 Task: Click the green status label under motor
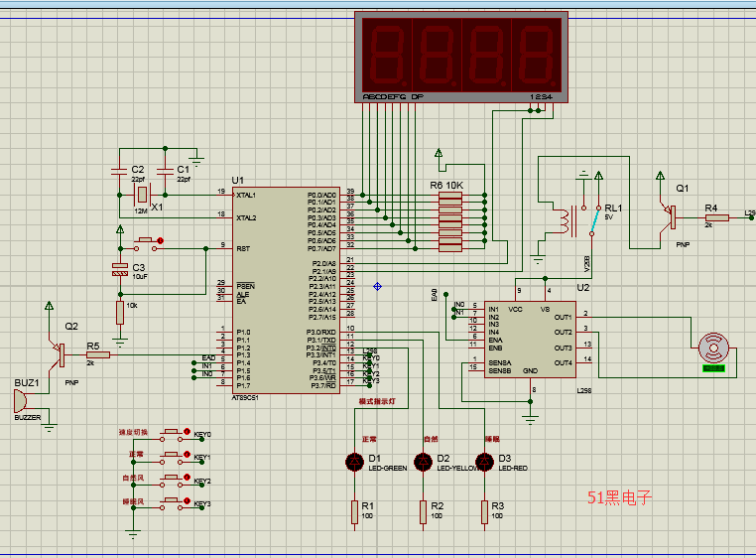(713, 368)
